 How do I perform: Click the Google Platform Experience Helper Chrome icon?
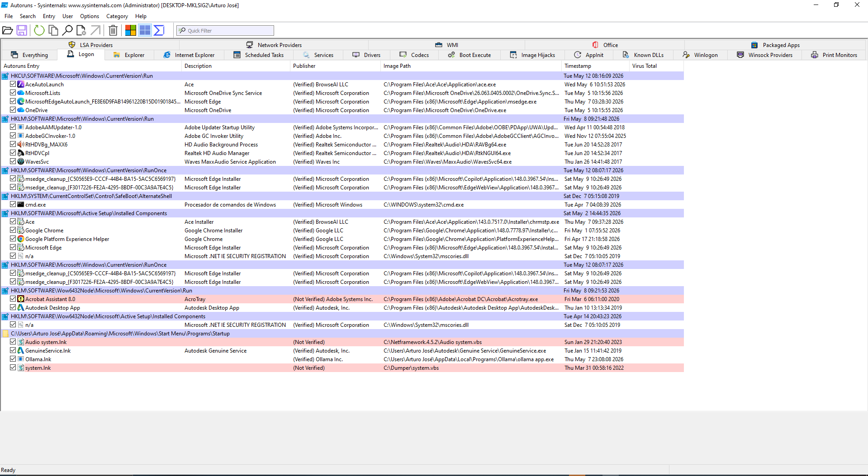coord(21,239)
